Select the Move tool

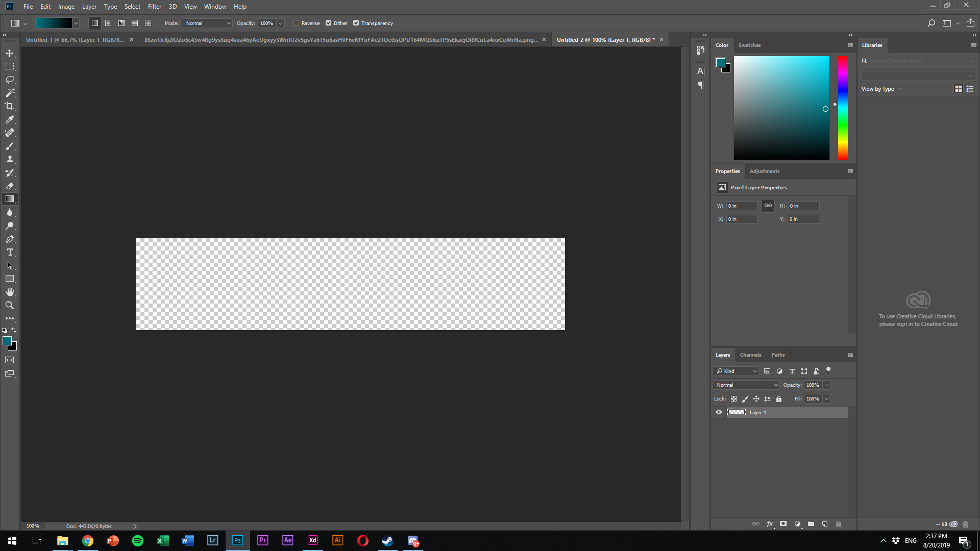point(10,53)
